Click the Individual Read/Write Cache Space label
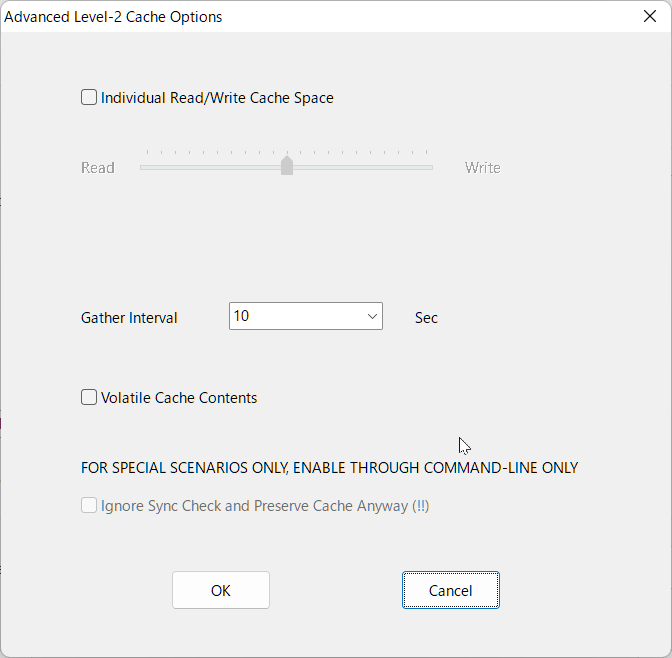Screen dimensions: 672x658 [217, 98]
